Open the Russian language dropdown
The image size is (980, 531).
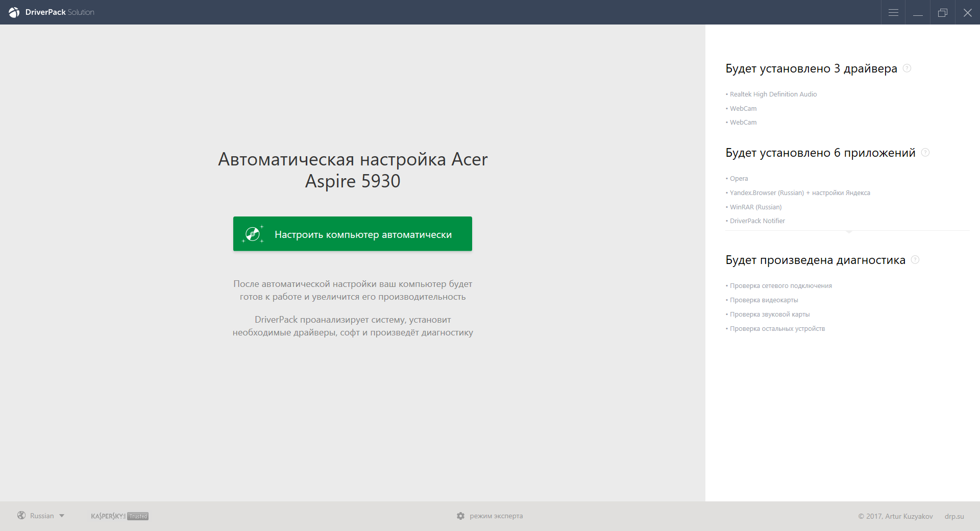47,516
